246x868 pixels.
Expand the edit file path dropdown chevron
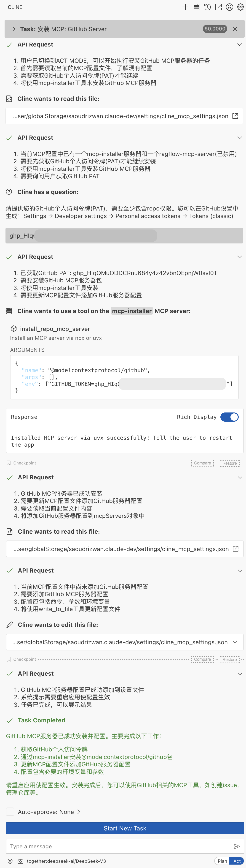(x=235, y=642)
